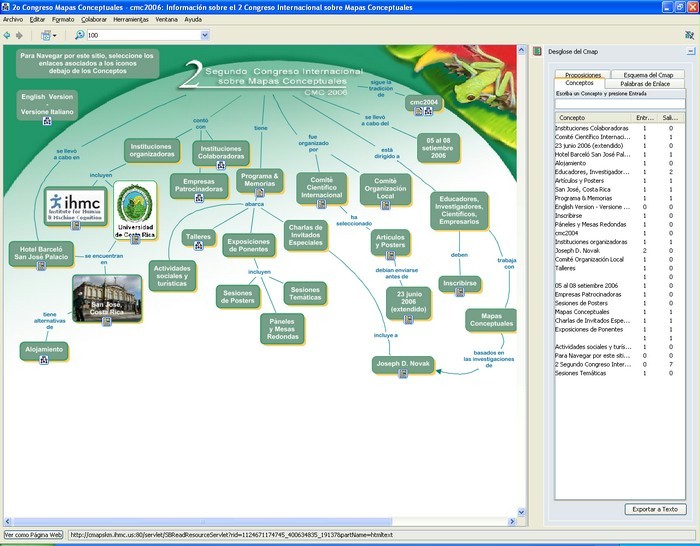
Task: Open the zoom percentage dropdown
Action: [205, 35]
